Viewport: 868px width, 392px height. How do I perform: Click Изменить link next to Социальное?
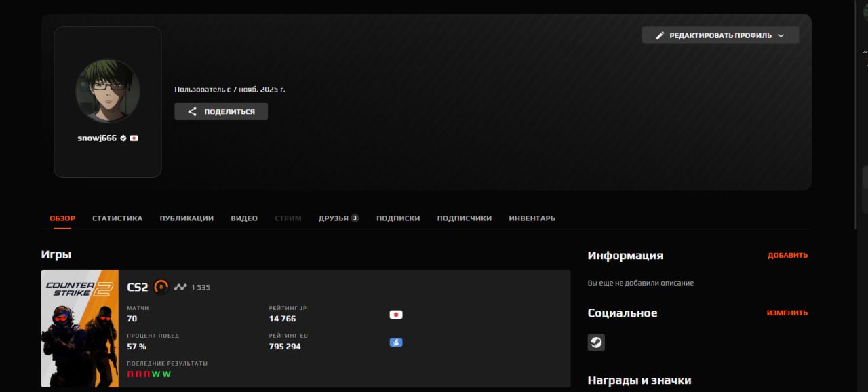click(787, 313)
